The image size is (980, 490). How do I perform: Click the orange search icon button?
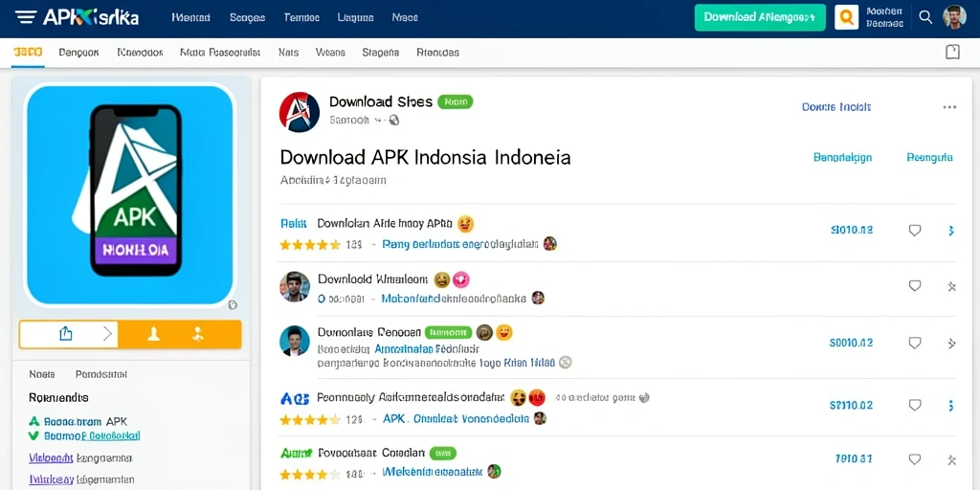click(x=846, y=17)
